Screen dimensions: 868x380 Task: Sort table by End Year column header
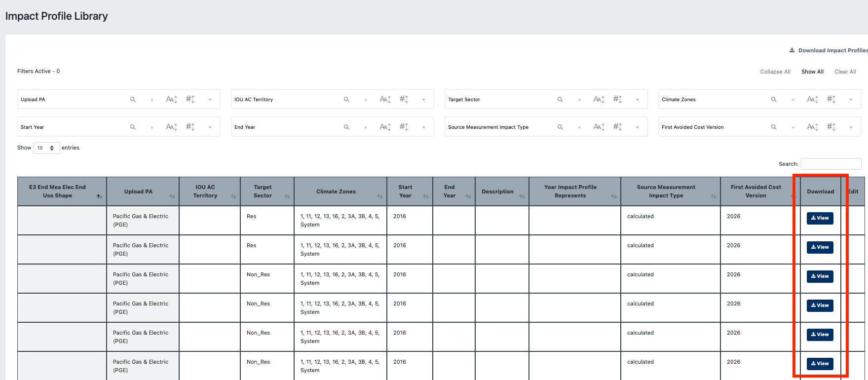pyautogui.click(x=454, y=191)
